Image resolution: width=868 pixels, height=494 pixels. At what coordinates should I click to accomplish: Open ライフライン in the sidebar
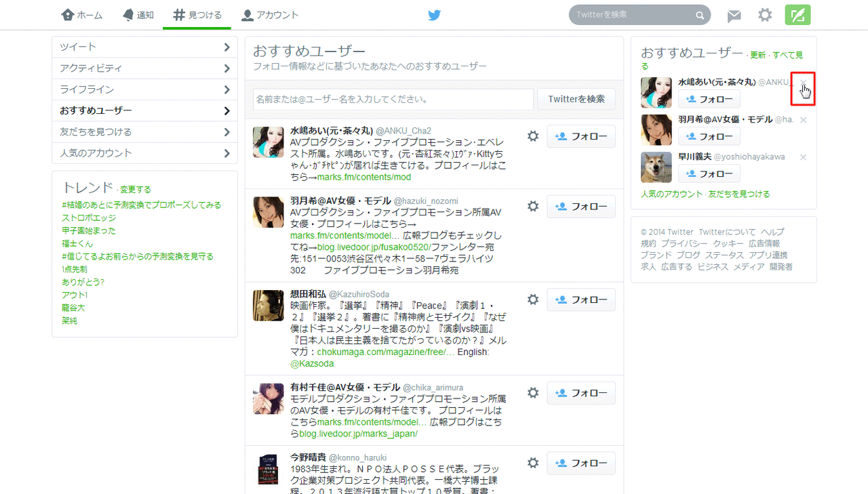click(144, 89)
